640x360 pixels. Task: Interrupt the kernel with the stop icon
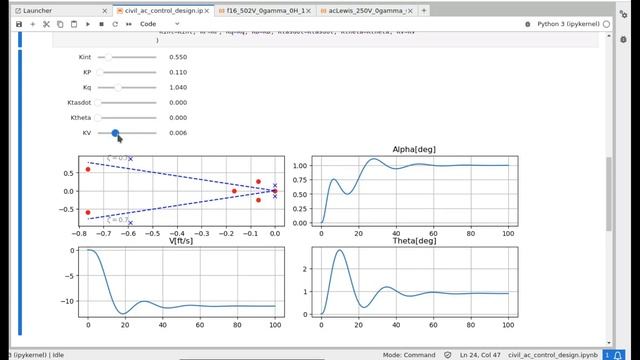coord(102,24)
